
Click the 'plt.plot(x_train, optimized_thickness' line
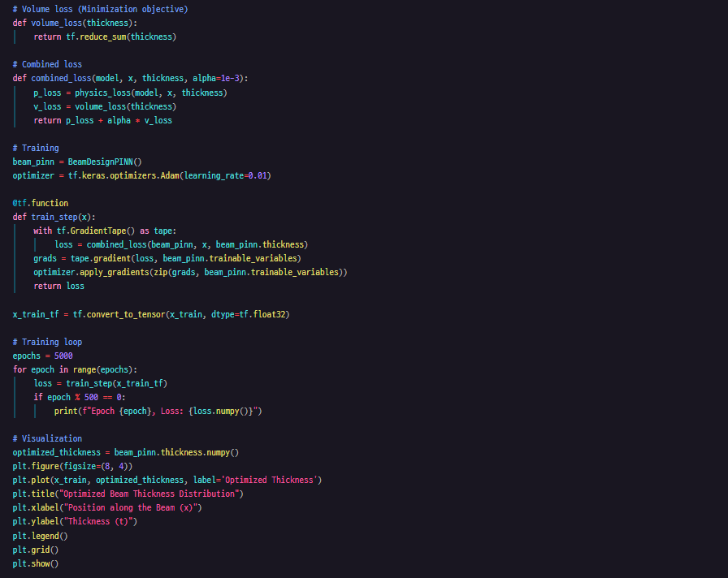click(167, 480)
